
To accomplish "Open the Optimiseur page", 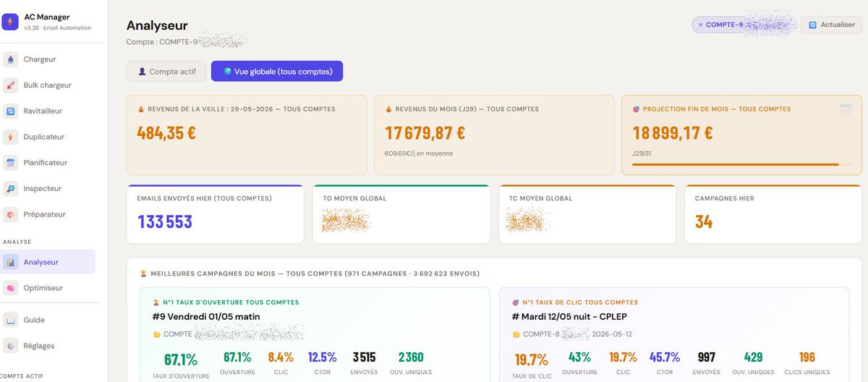I will (x=48, y=288).
